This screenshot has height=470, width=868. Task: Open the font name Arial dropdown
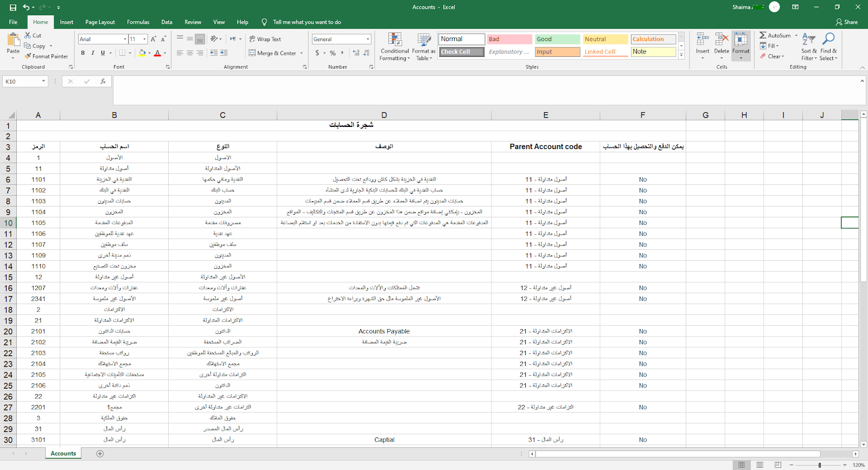coord(125,39)
